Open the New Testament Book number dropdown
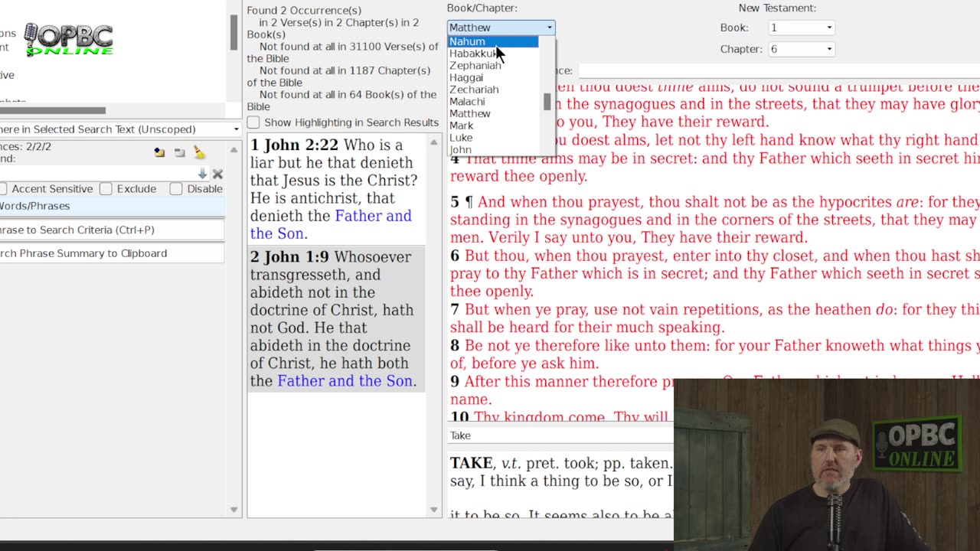This screenshot has width=980, height=551. (x=801, y=28)
